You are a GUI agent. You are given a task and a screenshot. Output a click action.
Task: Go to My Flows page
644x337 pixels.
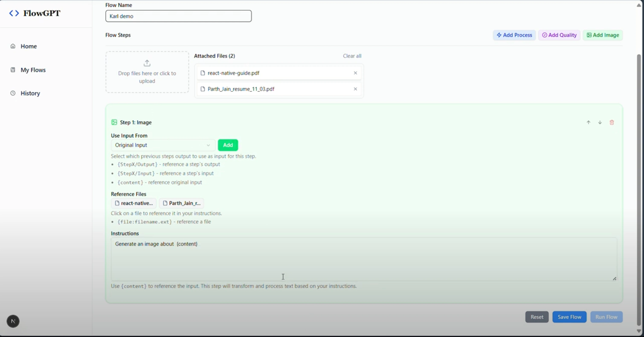click(33, 70)
